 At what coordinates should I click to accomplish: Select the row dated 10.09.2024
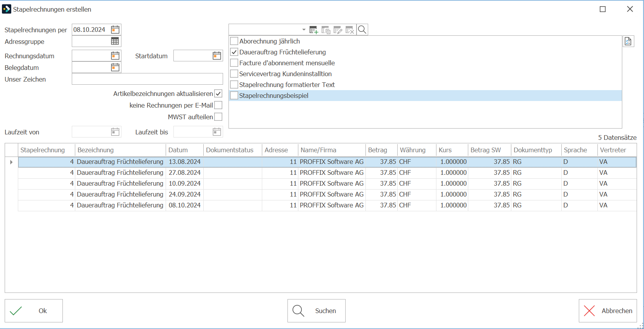[x=327, y=183]
